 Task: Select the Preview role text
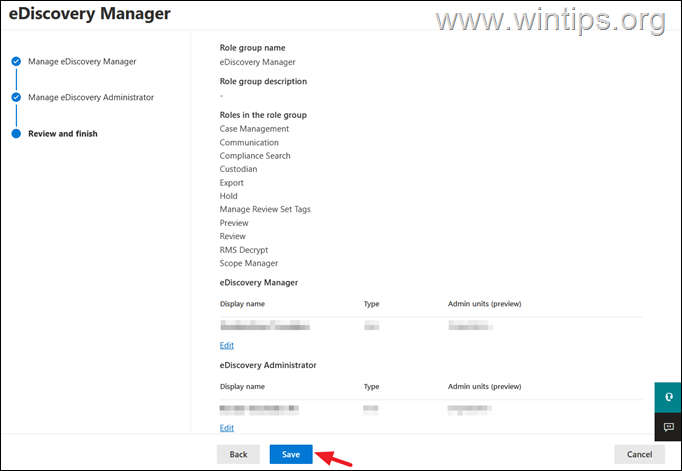coord(234,223)
